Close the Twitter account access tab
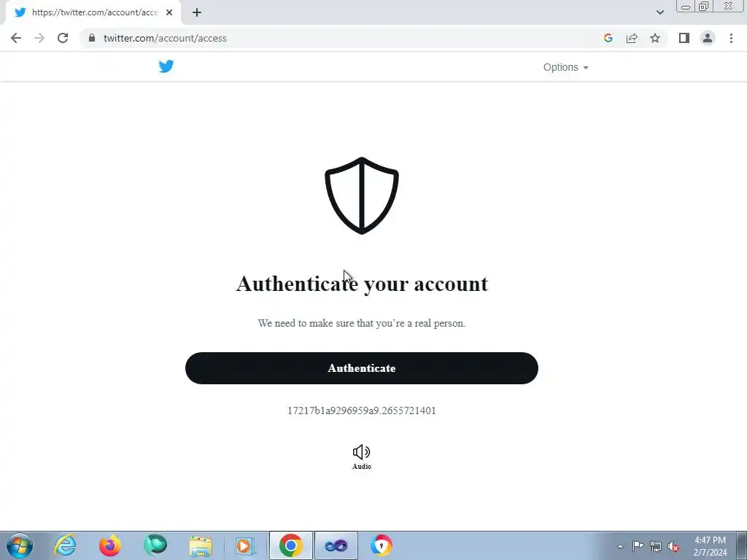This screenshot has height=560, width=747. coord(169,12)
